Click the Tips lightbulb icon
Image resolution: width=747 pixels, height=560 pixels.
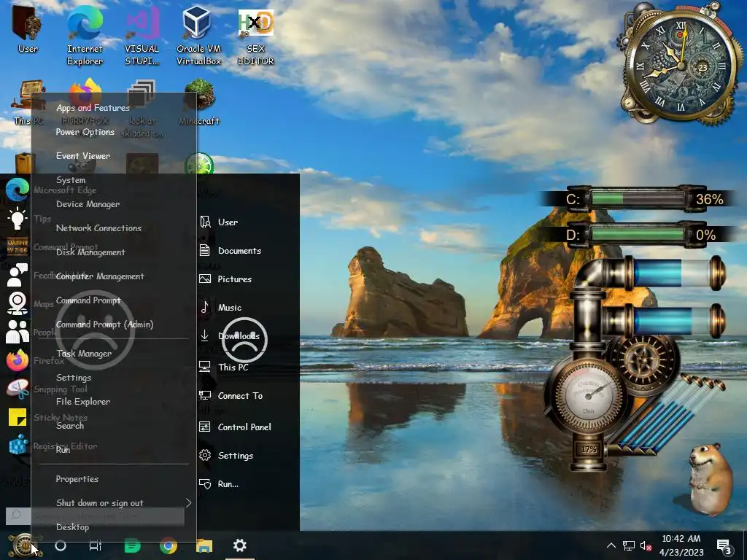(18, 219)
